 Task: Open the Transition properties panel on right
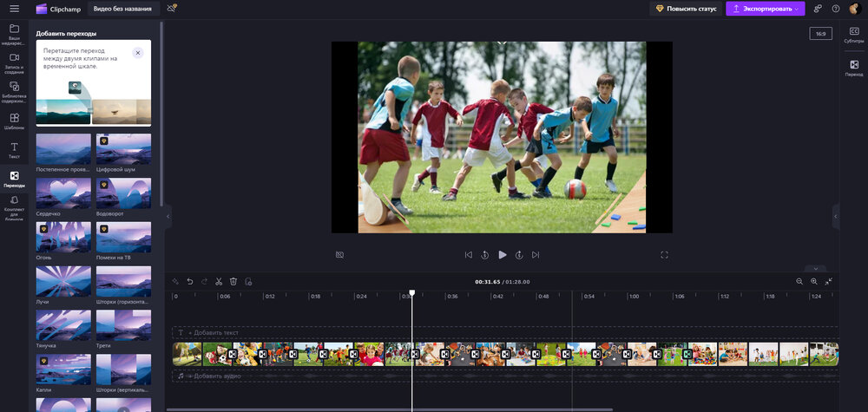click(x=853, y=68)
